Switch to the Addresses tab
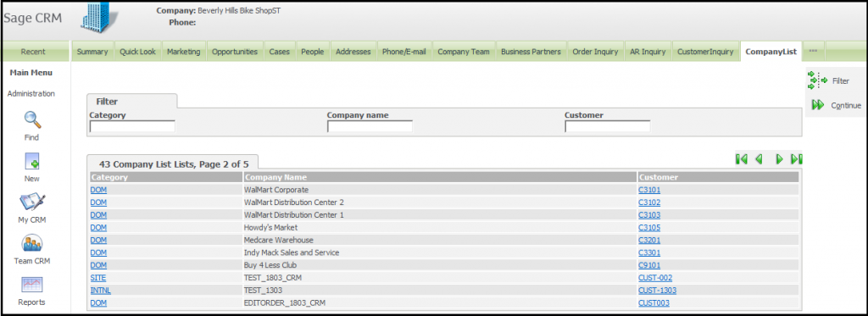 353,52
